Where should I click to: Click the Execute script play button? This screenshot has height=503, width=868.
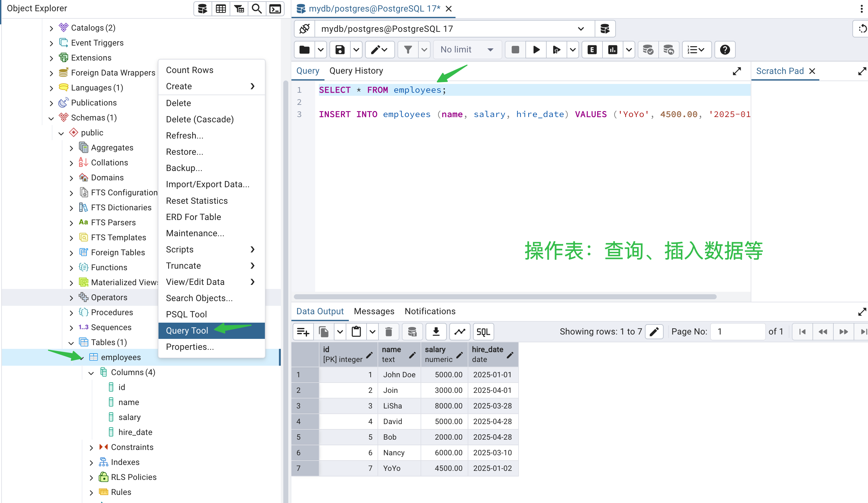point(536,50)
